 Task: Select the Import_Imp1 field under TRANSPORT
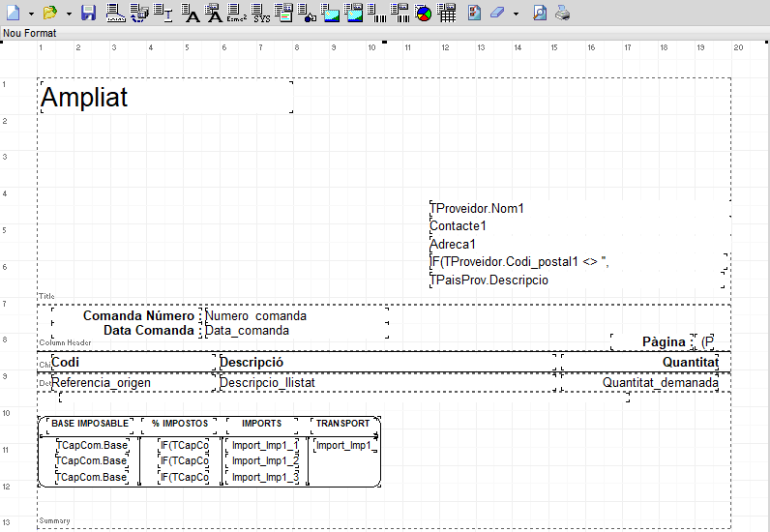click(345, 445)
